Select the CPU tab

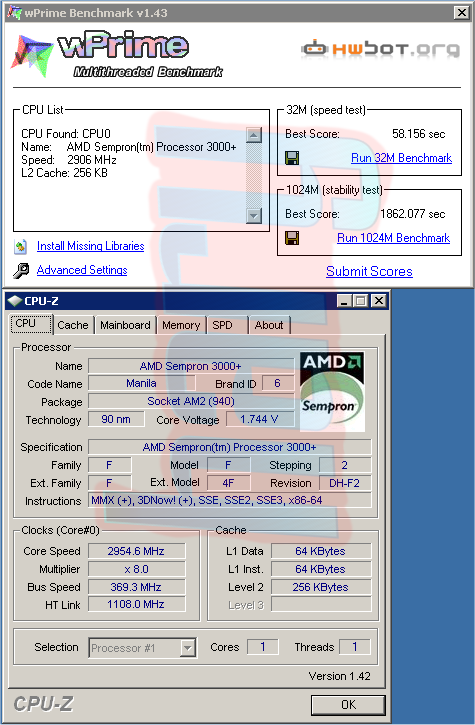click(31, 324)
